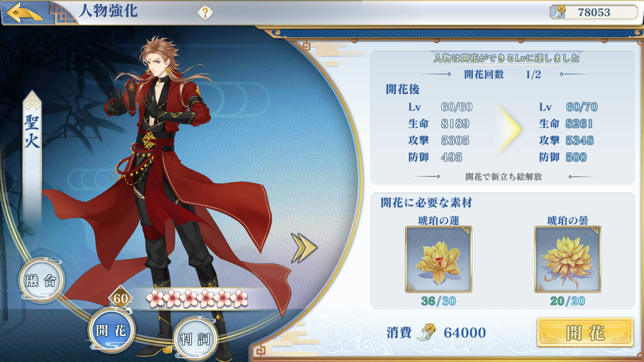Switch to the 判詞 circular tab
This screenshot has width=644, height=362.
click(x=195, y=339)
